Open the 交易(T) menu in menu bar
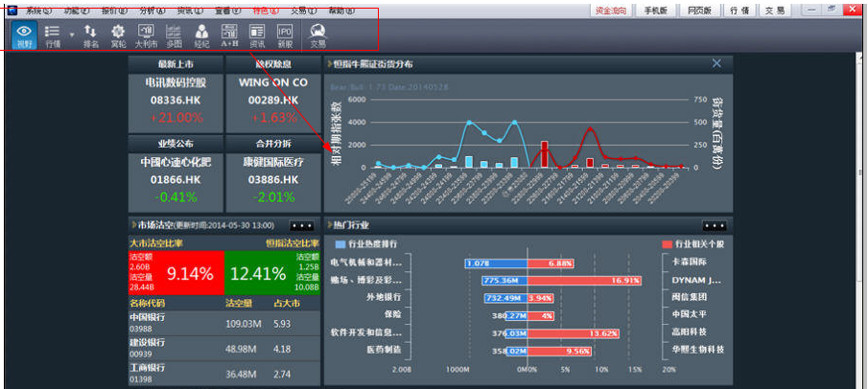Screen dimensions: 868x389 [x=303, y=11]
